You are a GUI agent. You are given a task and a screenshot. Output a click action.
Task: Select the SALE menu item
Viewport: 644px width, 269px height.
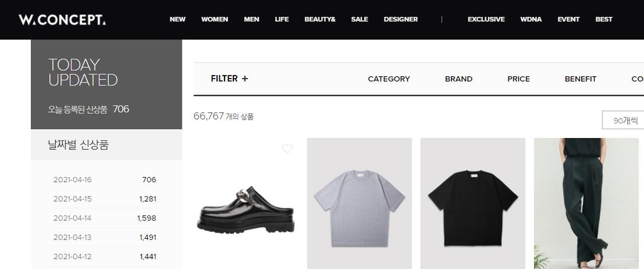point(360,20)
